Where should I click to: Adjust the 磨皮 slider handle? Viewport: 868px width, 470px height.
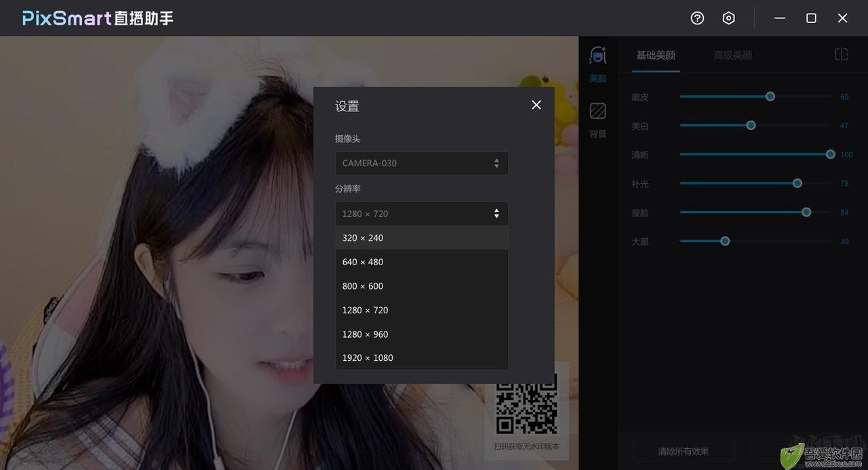click(770, 96)
